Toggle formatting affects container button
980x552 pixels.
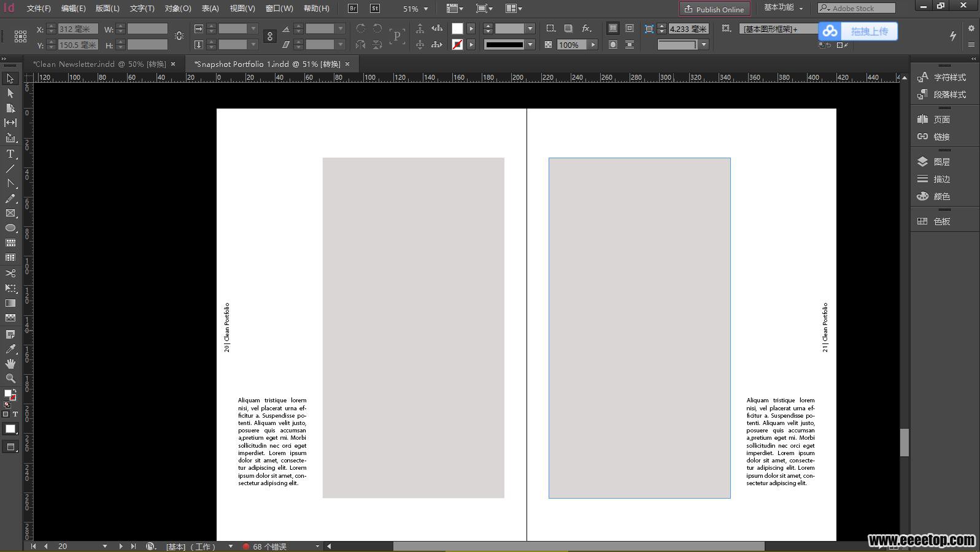coord(6,415)
